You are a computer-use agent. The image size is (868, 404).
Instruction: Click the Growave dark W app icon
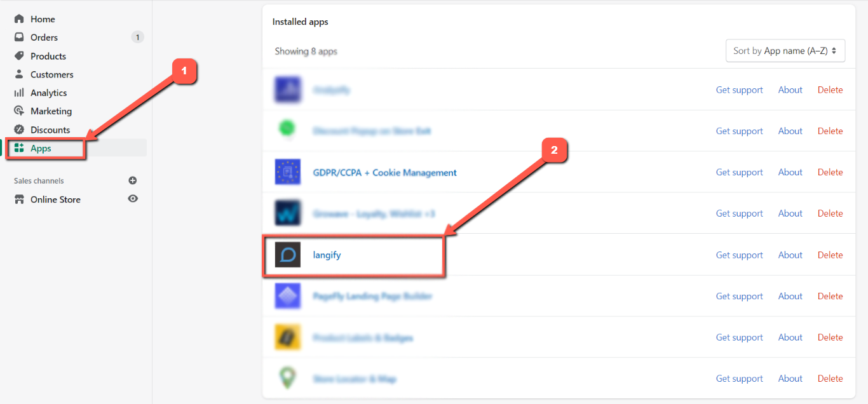coord(288,213)
